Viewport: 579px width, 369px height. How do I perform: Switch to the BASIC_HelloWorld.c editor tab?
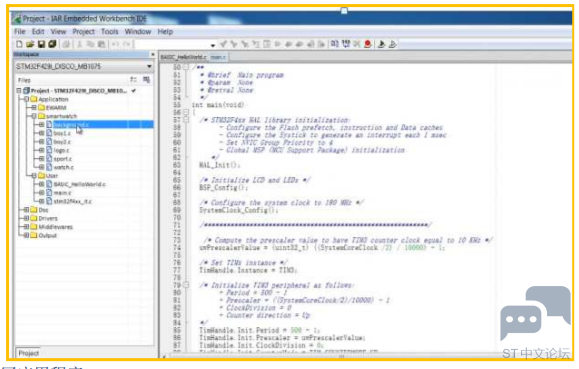tap(184, 57)
